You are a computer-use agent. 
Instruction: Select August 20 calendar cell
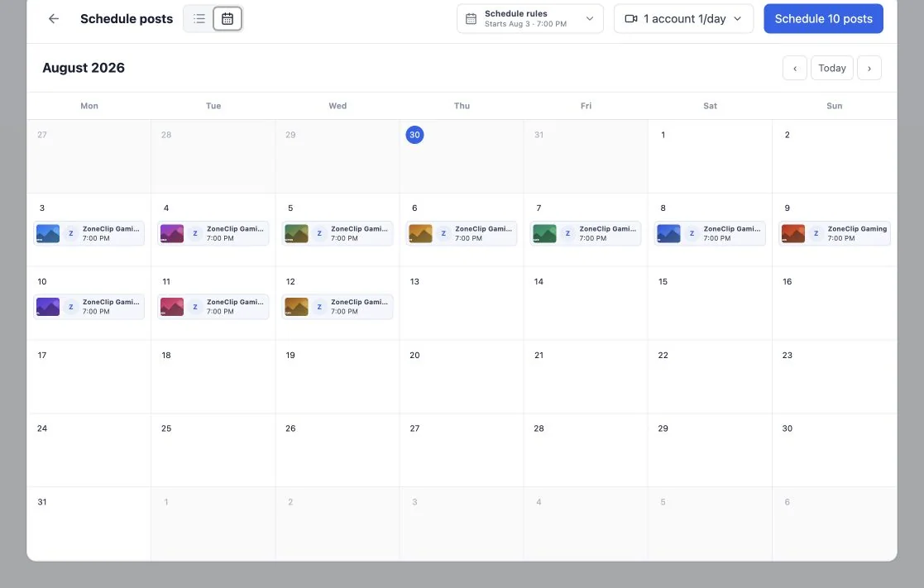462,376
